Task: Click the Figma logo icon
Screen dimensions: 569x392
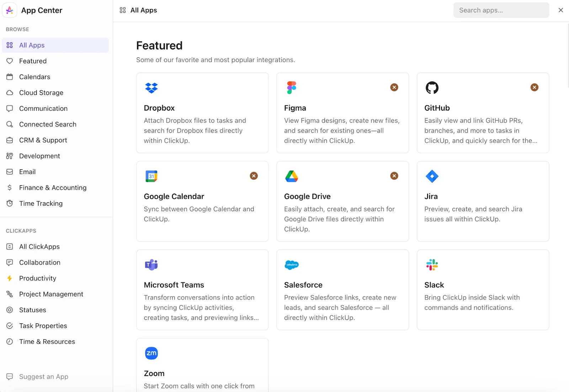Action: pos(292,88)
